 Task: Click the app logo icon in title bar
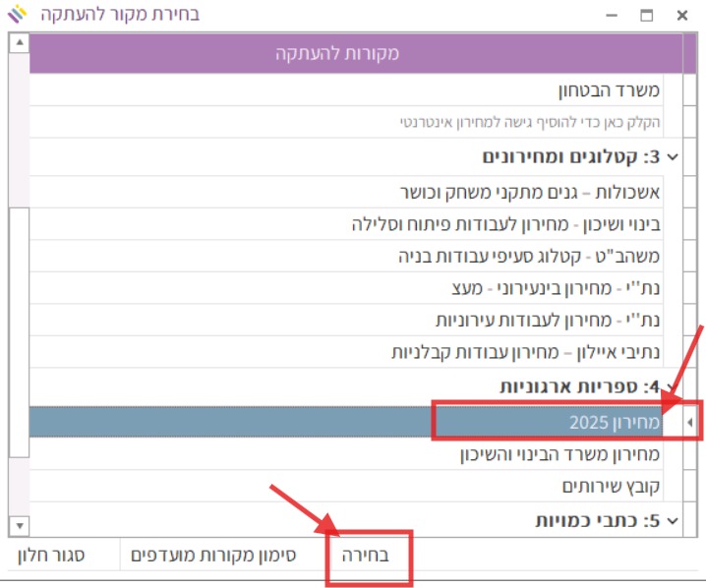pos(18,15)
